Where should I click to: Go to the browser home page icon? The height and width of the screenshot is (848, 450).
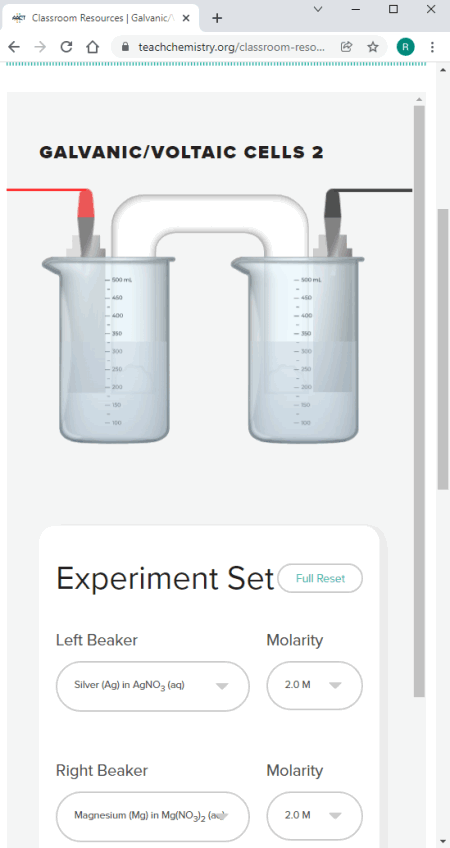[x=92, y=47]
